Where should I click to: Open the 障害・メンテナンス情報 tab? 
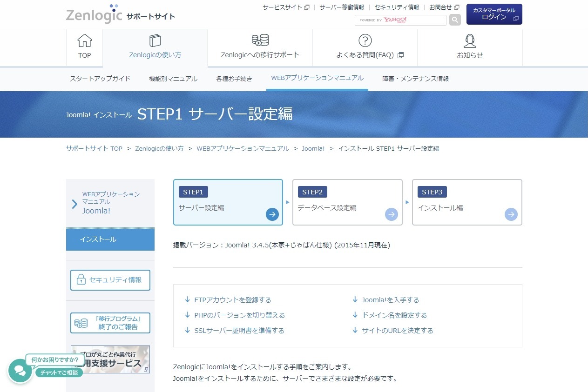(x=416, y=79)
